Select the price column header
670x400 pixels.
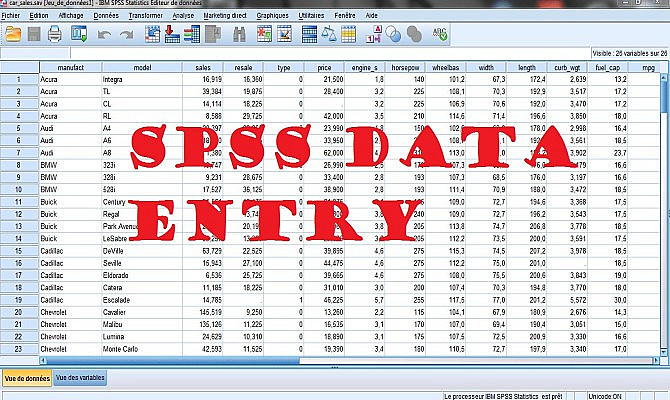click(324, 68)
